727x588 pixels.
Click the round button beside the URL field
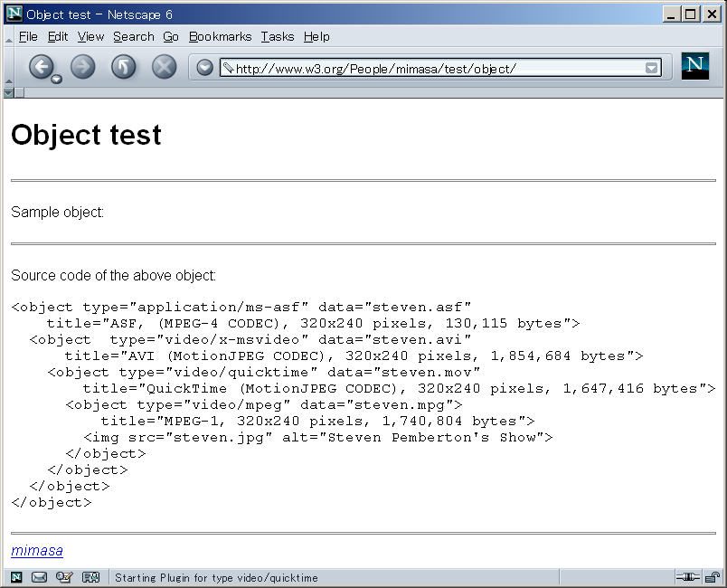pyautogui.click(x=204, y=67)
